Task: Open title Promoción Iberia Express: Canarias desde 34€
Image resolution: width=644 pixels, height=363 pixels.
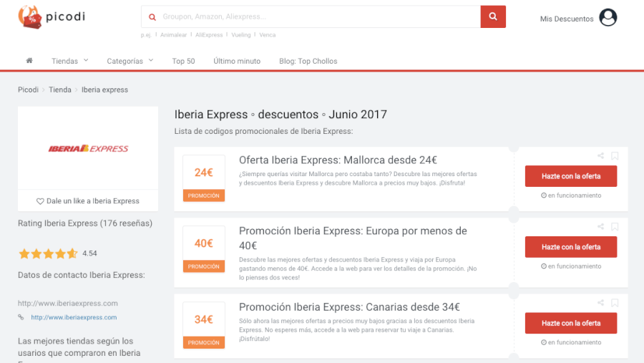Action: (x=349, y=307)
